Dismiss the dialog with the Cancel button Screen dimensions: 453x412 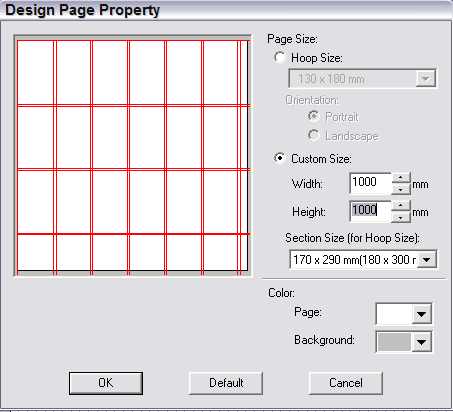click(346, 383)
